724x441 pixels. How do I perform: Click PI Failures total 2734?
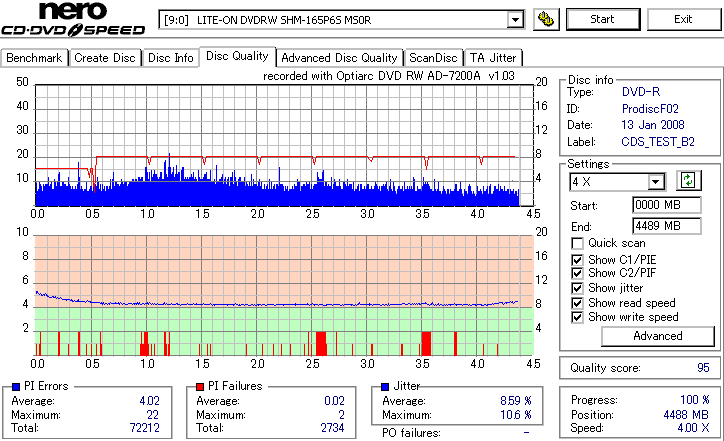point(332,428)
